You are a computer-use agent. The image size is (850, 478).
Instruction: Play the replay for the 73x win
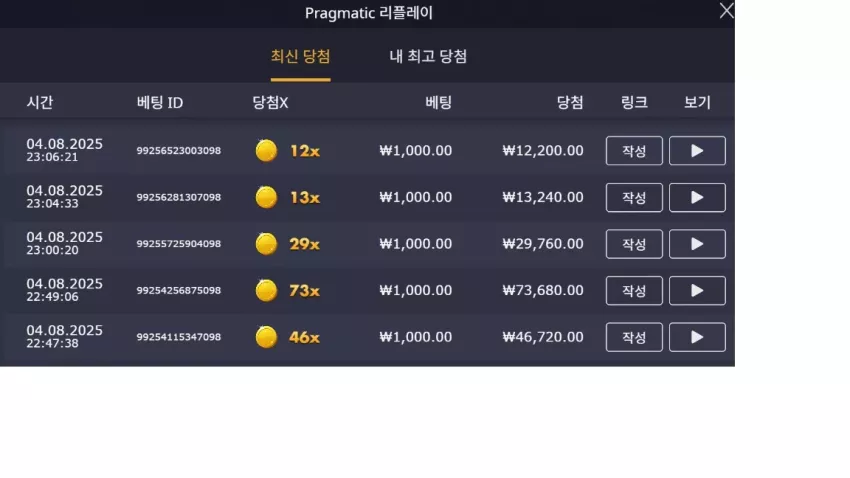(x=697, y=290)
